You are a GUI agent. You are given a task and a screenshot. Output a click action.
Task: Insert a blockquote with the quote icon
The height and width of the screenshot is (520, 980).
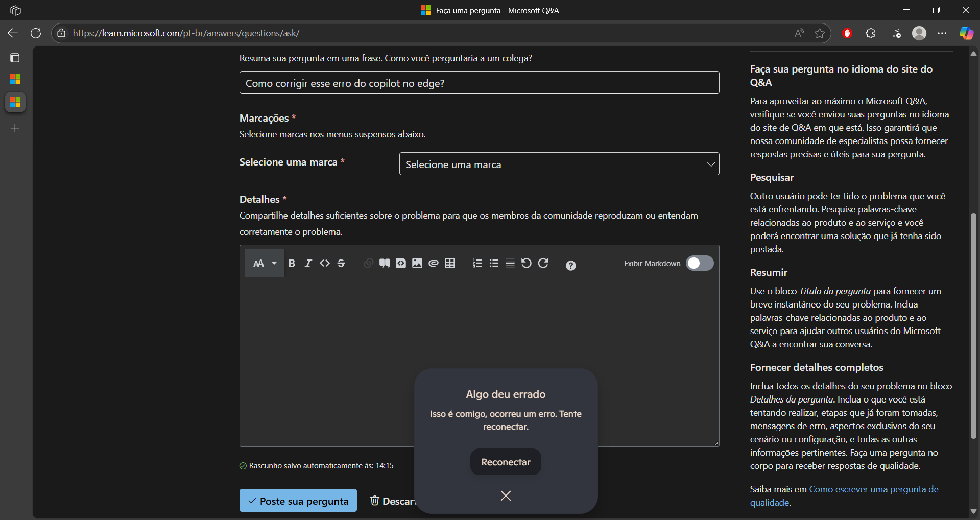point(385,263)
